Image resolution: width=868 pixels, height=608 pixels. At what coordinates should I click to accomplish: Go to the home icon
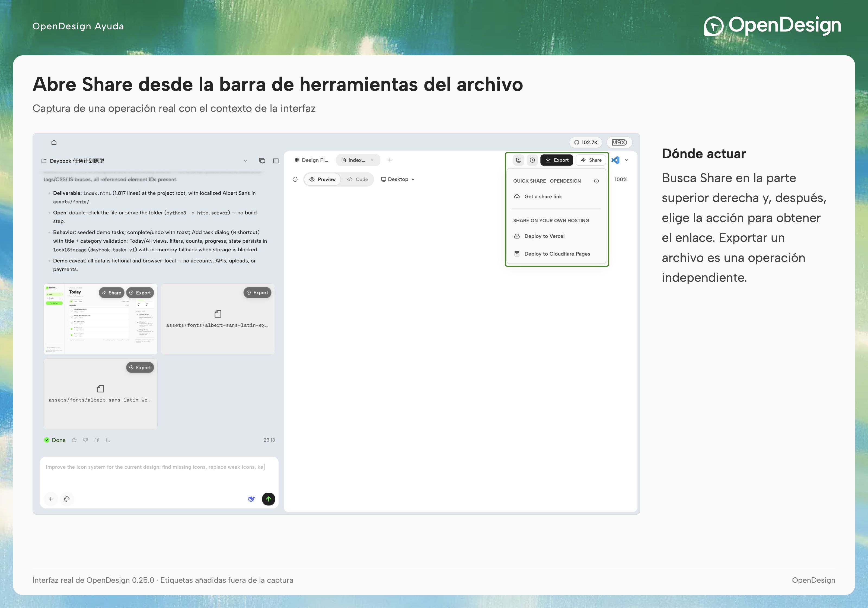click(x=54, y=142)
